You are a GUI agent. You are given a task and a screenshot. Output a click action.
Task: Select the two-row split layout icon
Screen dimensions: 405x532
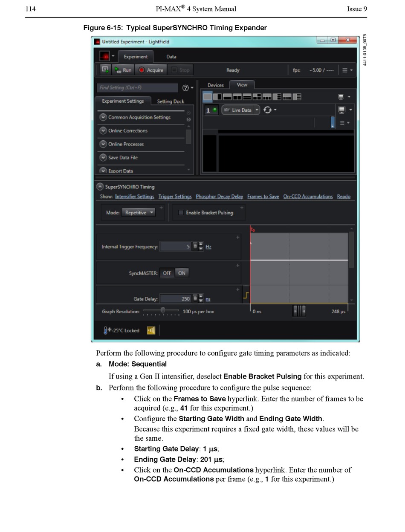coord(227,97)
